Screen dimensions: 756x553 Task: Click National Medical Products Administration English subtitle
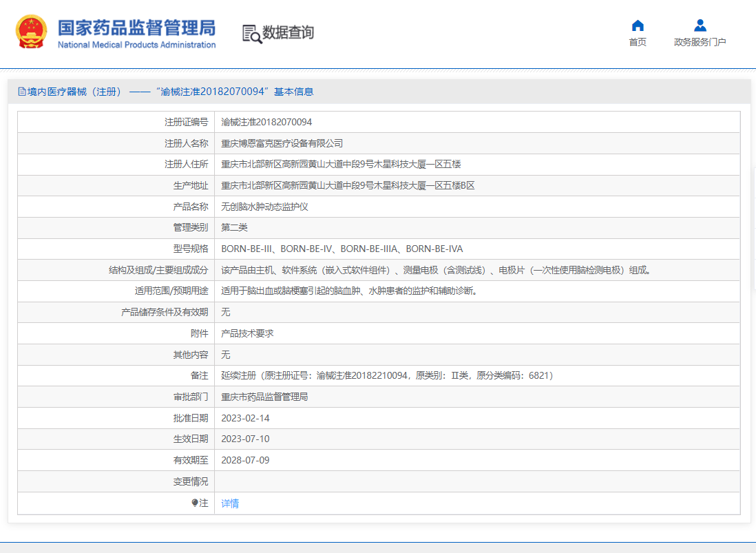[x=137, y=45]
